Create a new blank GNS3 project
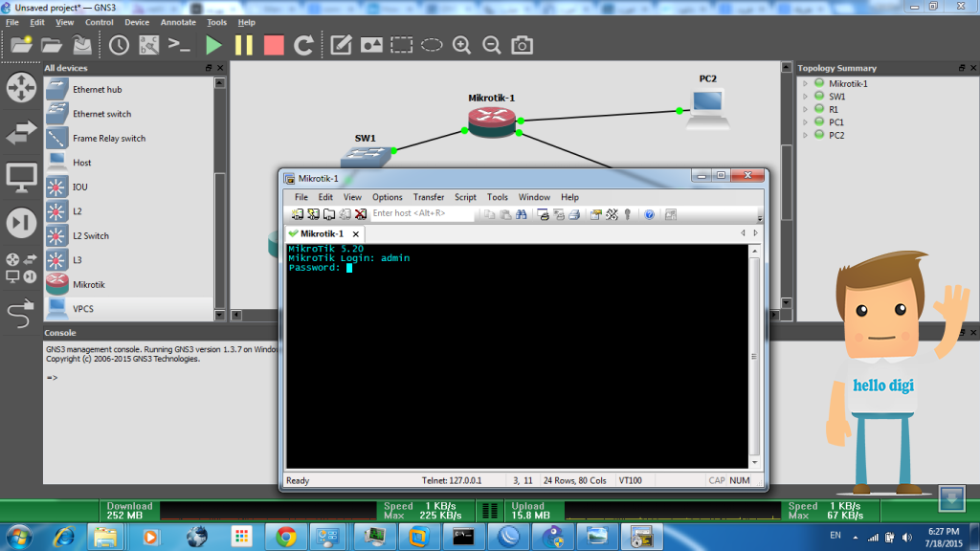 click(x=21, y=45)
